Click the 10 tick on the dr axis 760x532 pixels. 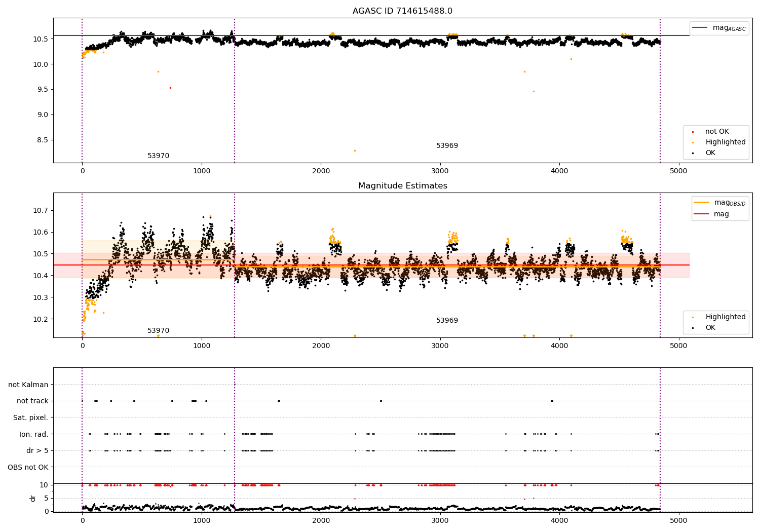44,485
